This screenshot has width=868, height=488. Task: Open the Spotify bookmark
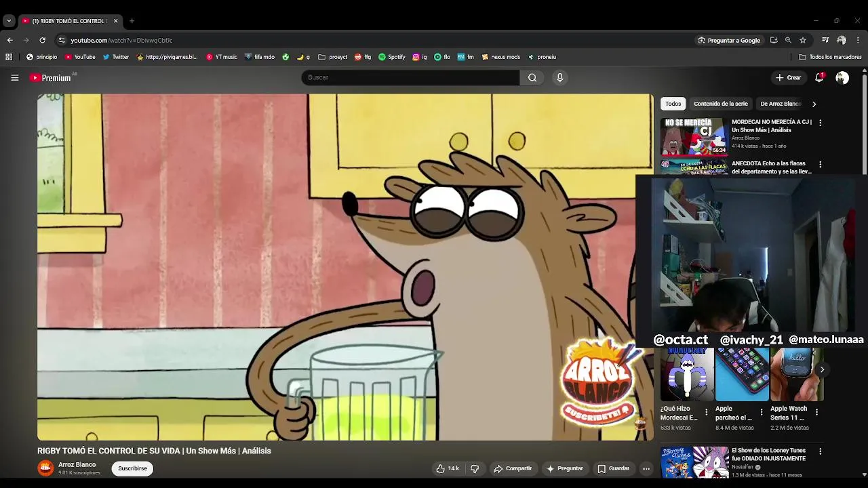pyautogui.click(x=391, y=57)
